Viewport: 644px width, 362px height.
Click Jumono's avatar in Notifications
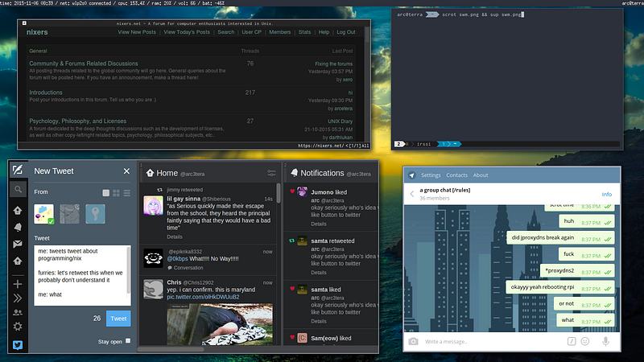[303, 191]
